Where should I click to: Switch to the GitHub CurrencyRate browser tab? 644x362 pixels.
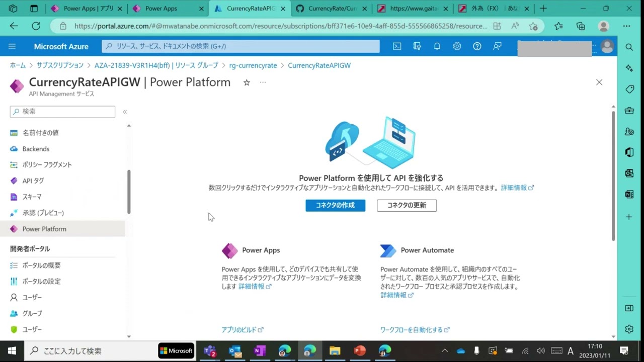tap(332, 9)
